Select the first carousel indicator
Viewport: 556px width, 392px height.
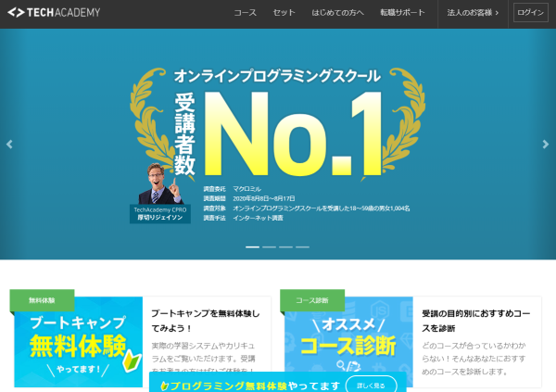tap(252, 247)
